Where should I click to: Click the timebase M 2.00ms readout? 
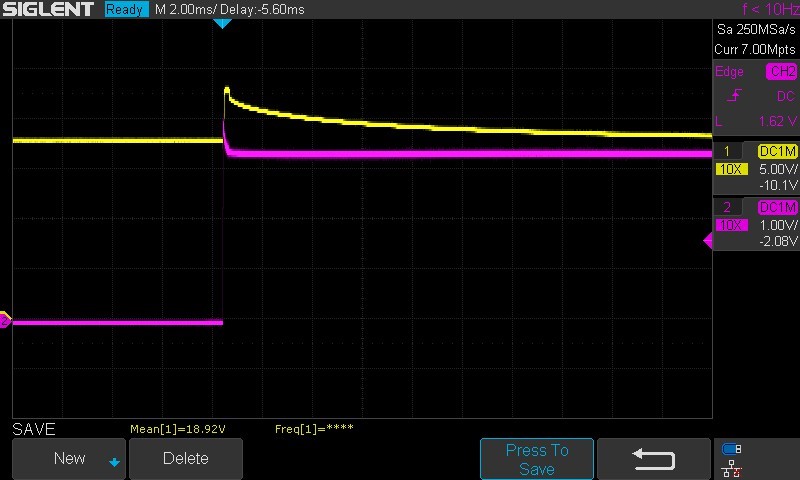[185, 10]
